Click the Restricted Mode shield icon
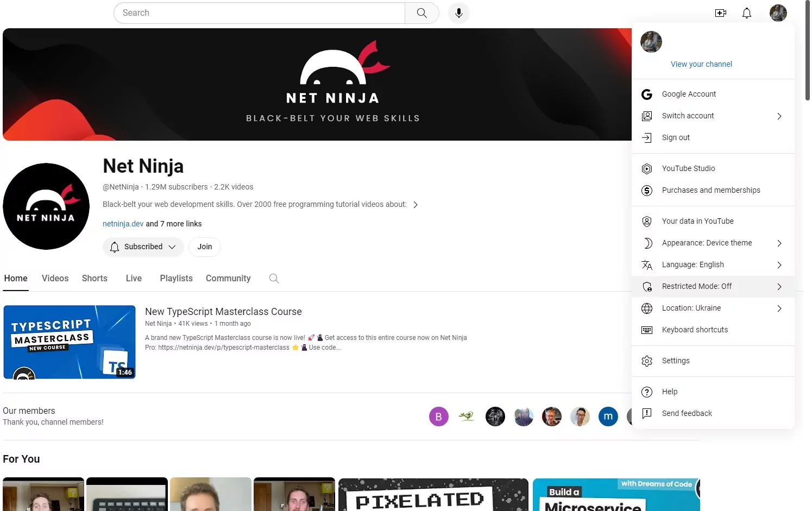812x511 pixels. click(x=647, y=287)
